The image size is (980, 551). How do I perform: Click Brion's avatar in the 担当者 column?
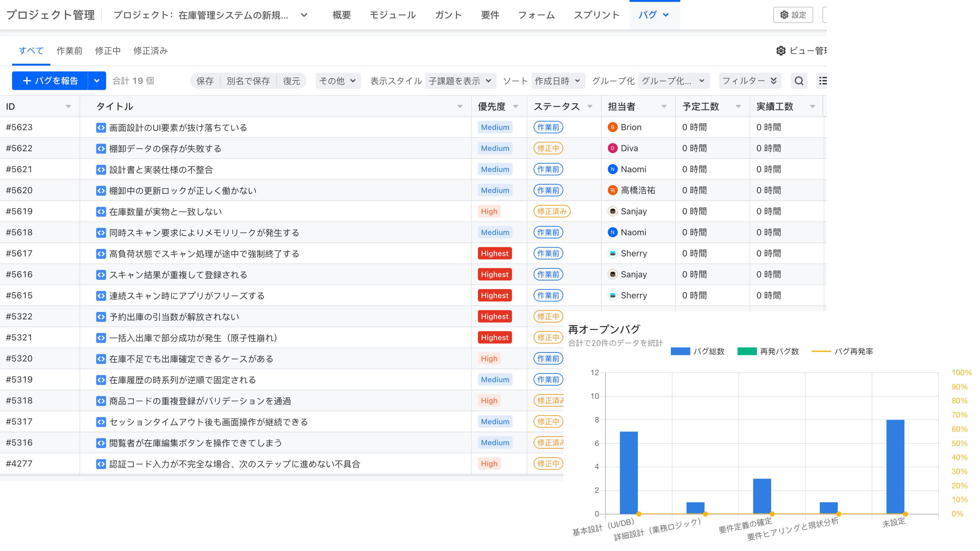coord(612,127)
